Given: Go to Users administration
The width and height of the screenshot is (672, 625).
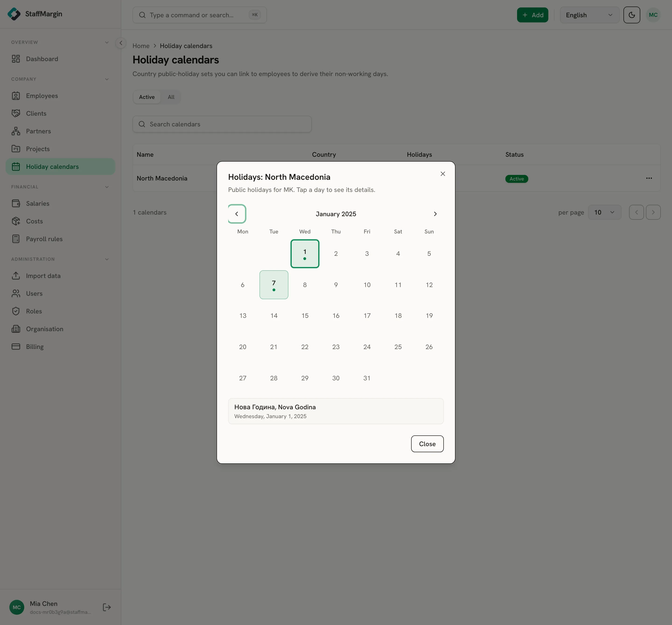Looking at the screenshot, I should (60, 294).
